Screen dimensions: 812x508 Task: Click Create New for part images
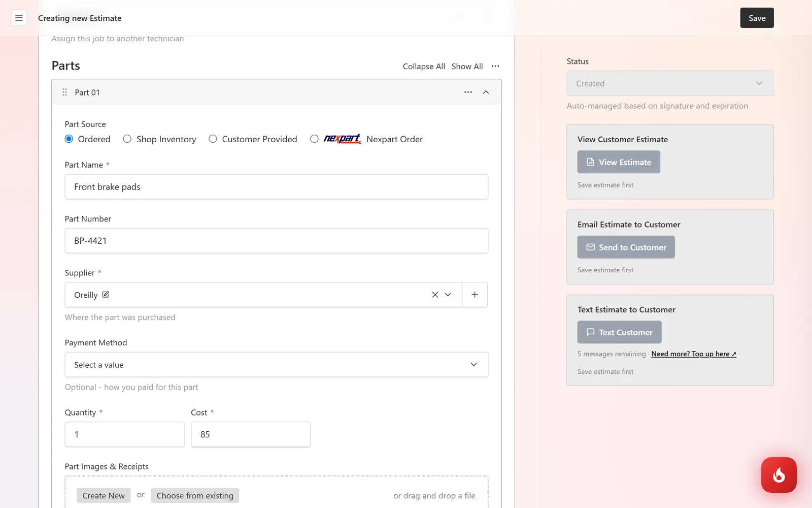(104, 495)
